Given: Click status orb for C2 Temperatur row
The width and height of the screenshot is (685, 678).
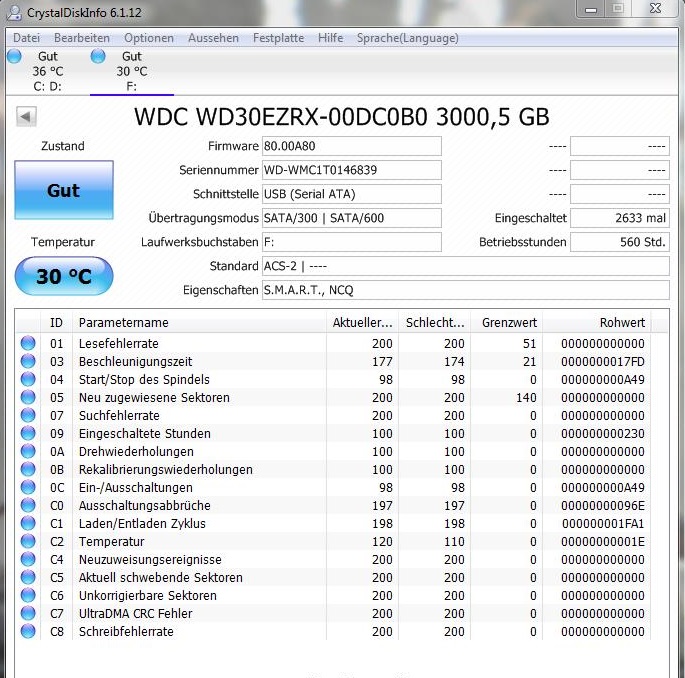Looking at the screenshot, I should 28,541.
